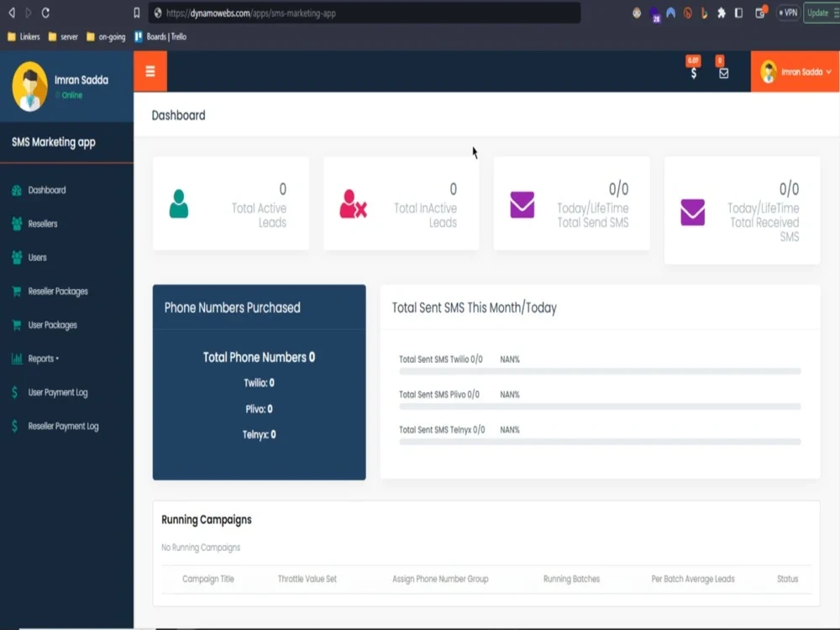Viewport: 840px width, 630px height.
Task: Click the No Running Campaigns text
Action: 201,548
